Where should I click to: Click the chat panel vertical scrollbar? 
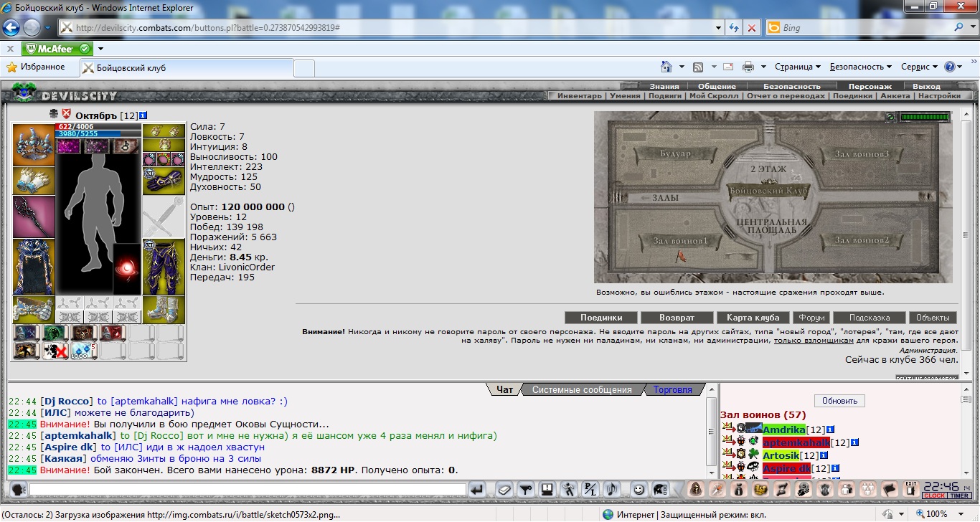[x=711, y=430]
